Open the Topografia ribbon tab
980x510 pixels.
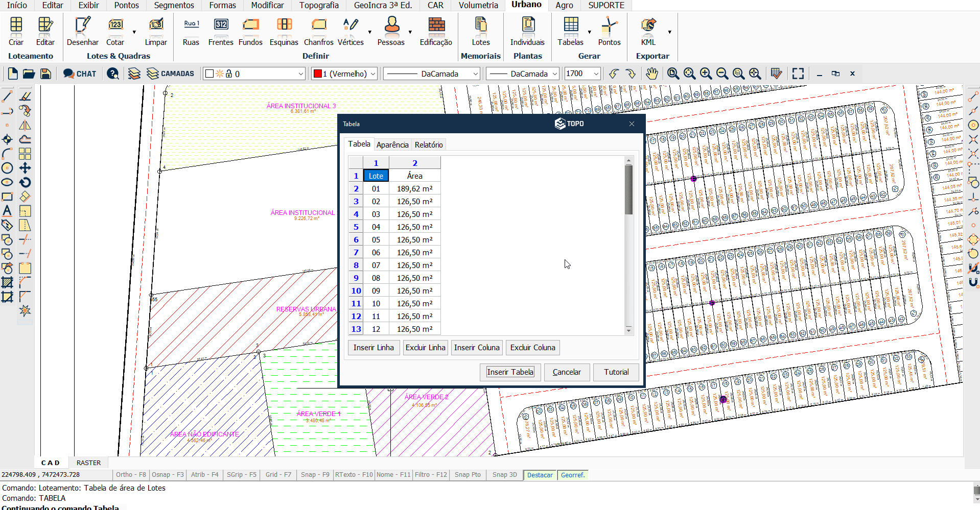point(319,5)
